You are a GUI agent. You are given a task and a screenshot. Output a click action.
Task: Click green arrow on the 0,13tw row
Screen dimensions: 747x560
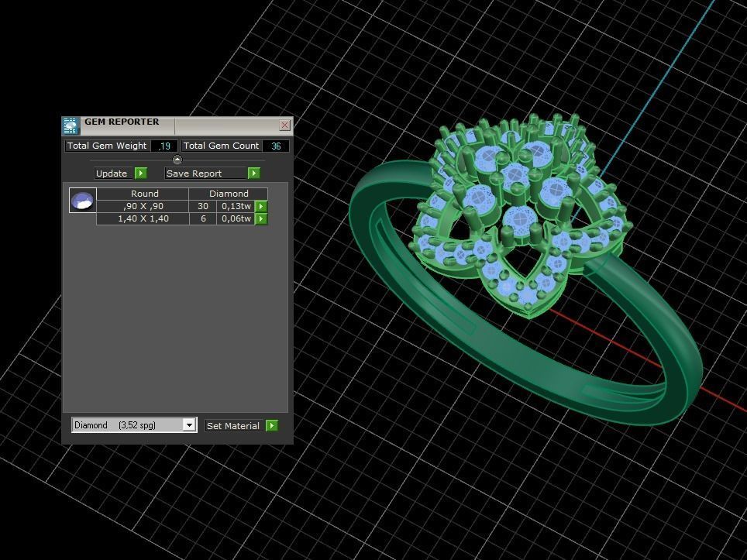(x=261, y=206)
